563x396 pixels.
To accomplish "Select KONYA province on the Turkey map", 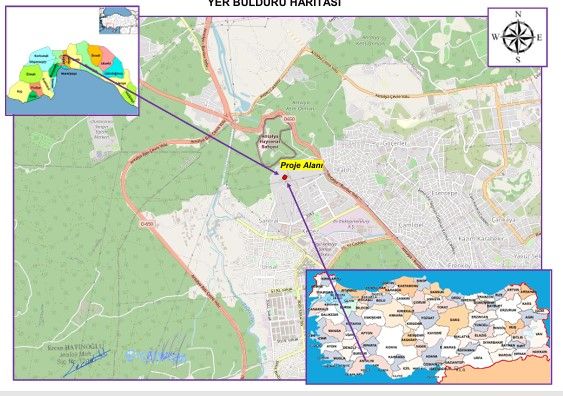I will point(391,345).
